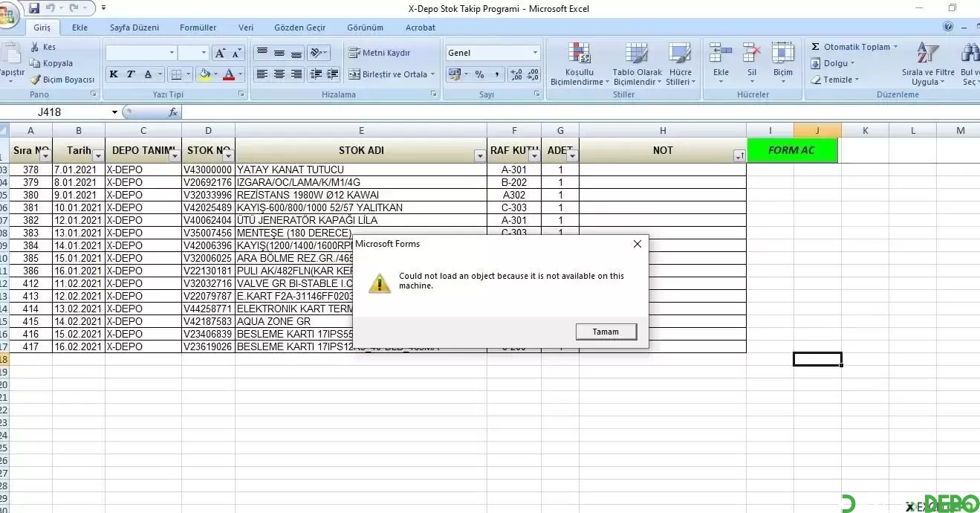This screenshot has width=980, height=513.
Task: Open Dolgu fill dropdown
Action: pos(833,63)
